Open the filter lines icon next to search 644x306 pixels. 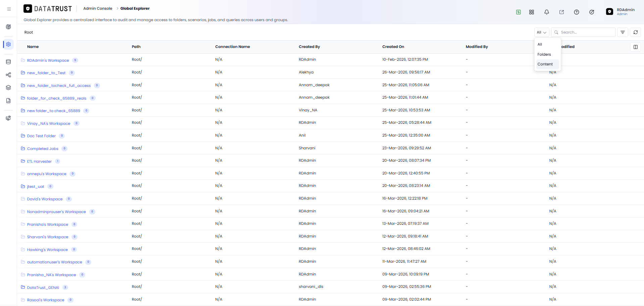click(623, 32)
